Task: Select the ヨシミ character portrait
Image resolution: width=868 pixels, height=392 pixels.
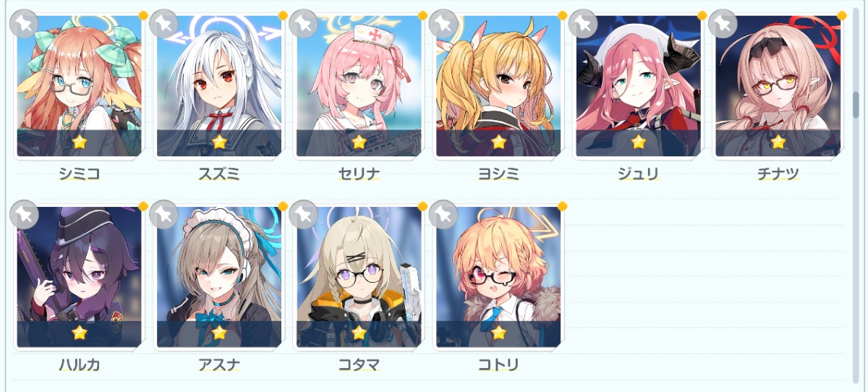Action: click(498, 86)
